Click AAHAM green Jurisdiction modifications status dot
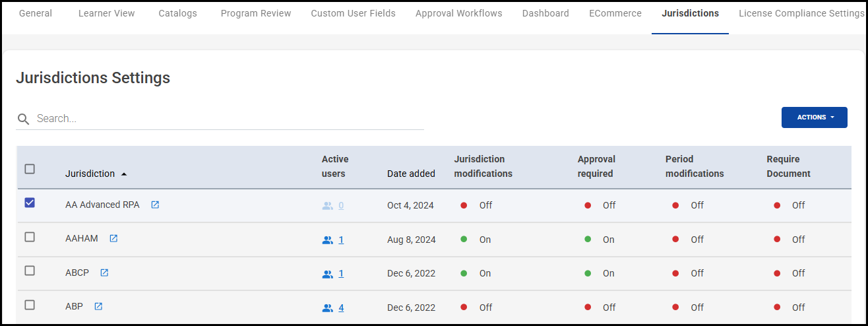The image size is (868, 326). click(x=464, y=240)
